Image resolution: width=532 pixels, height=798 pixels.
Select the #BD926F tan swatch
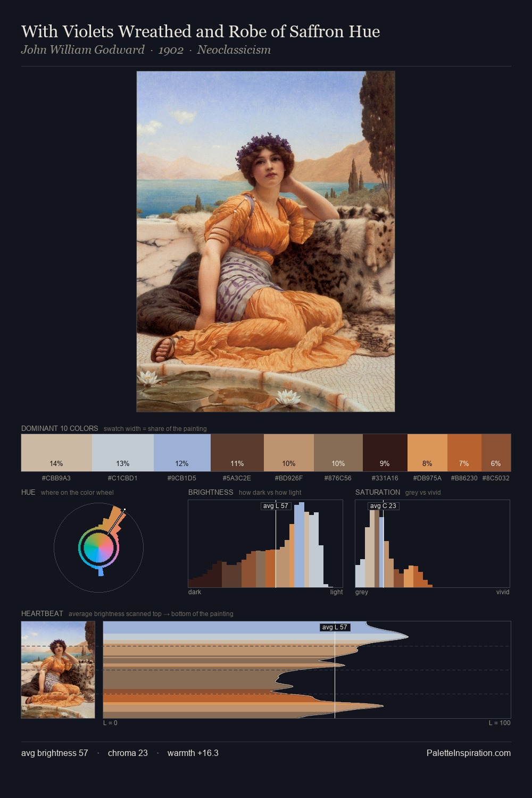pos(289,453)
